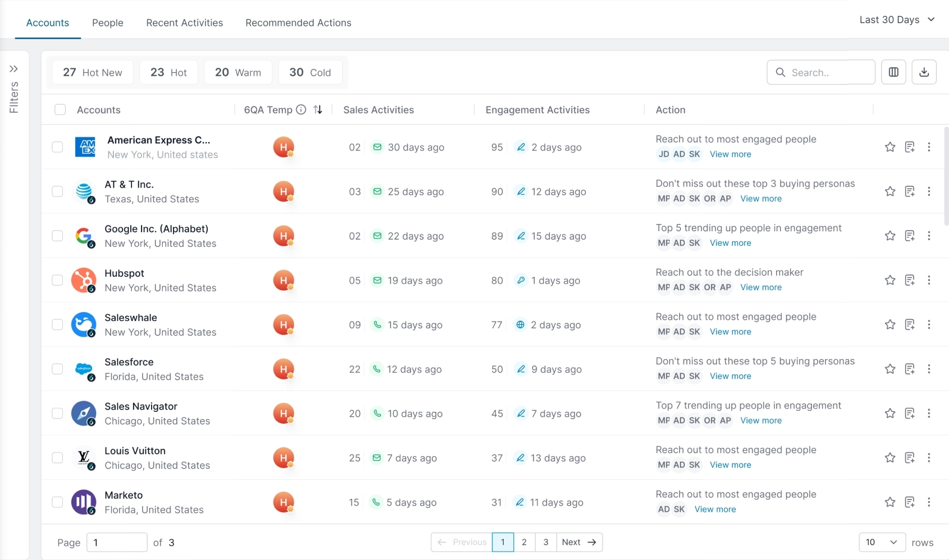Image resolution: width=949 pixels, height=560 pixels.
Task: Click the Hubspot logo
Action: click(84, 280)
